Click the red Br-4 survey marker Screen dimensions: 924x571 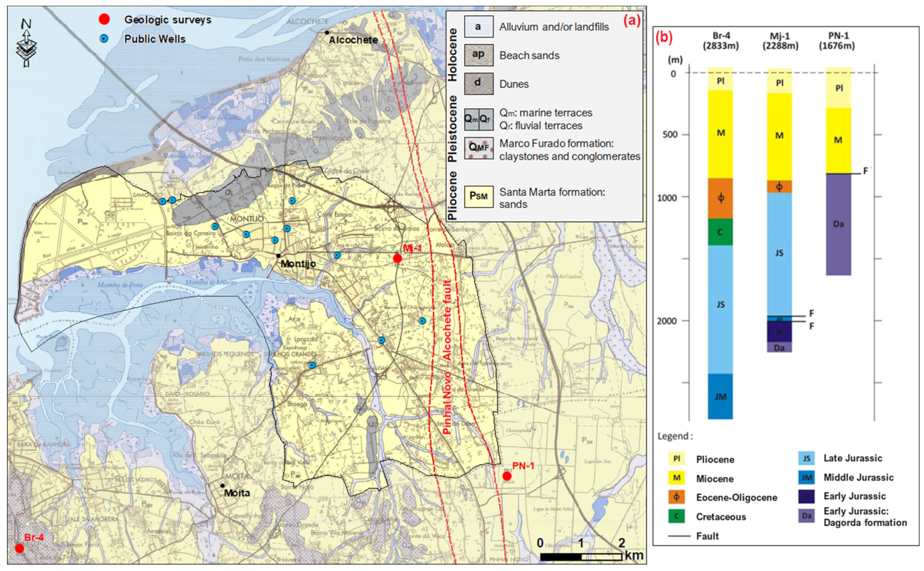(19, 548)
